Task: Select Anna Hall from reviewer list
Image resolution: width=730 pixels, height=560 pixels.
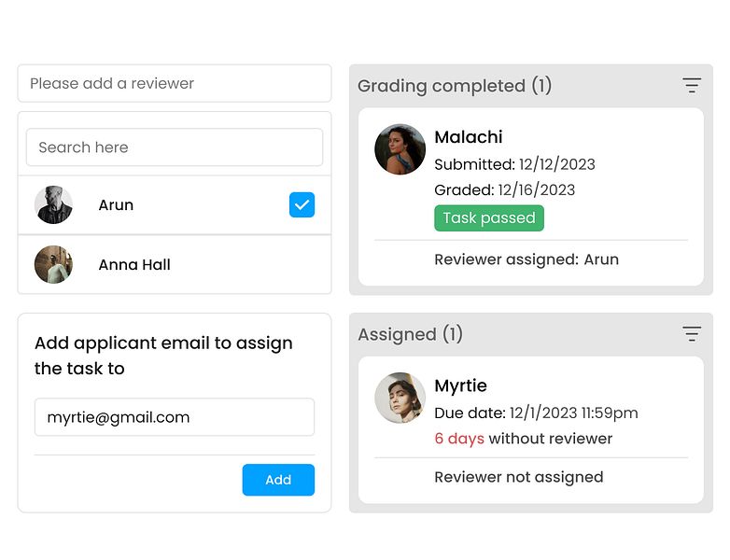Action: 134,264
